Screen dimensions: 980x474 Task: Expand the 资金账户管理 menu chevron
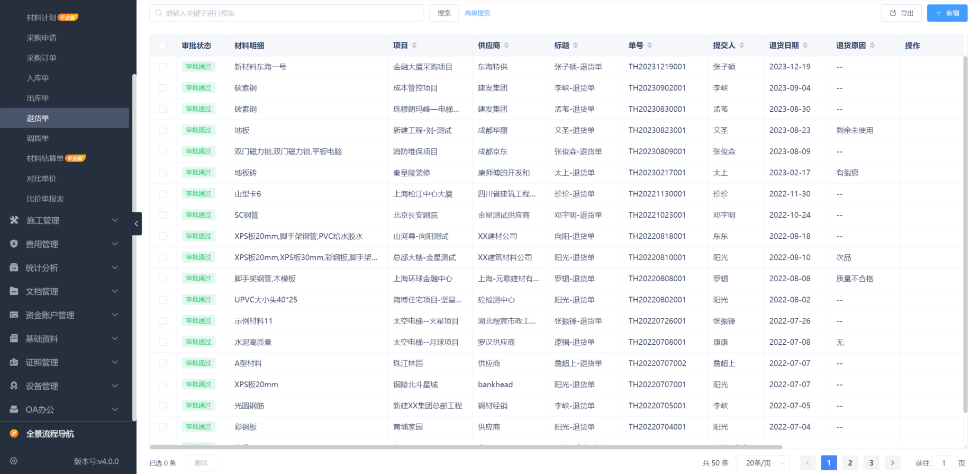[115, 315]
